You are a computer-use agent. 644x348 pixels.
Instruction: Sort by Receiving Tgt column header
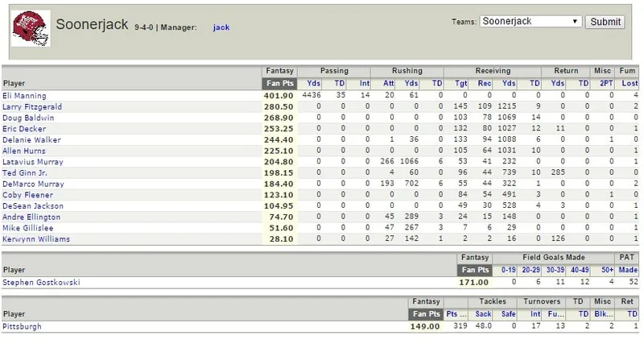[x=460, y=84]
